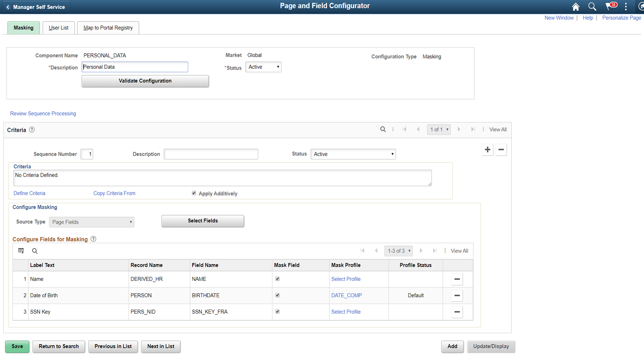644x362 pixels.
Task: Delete the SSN Key row
Action: 457,312
